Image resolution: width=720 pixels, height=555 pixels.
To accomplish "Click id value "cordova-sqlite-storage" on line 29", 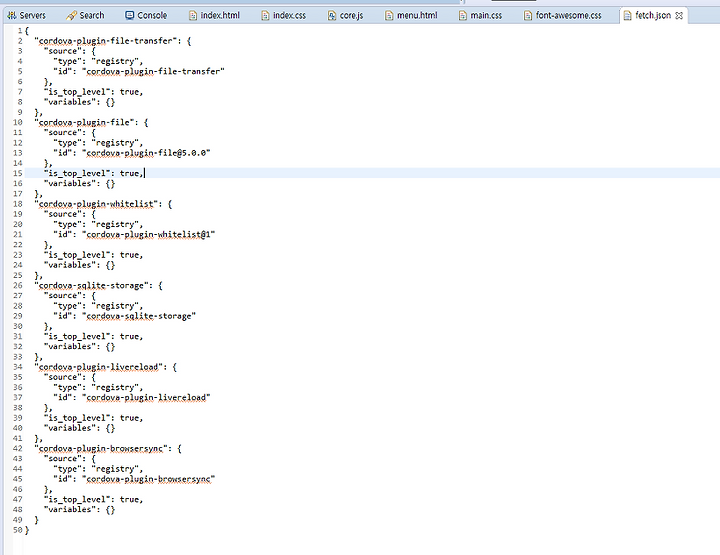I will [139, 316].
